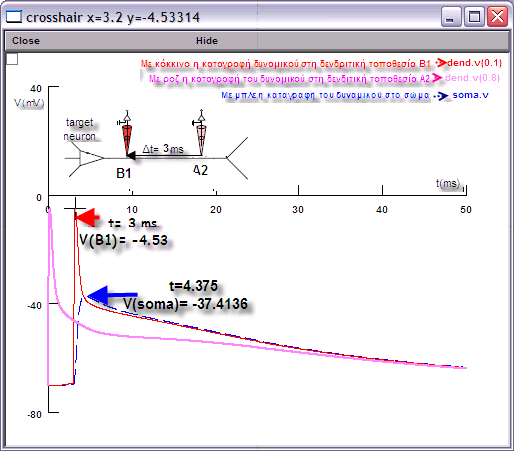This screenshot has width=516, height=453.
Task: Click the -40 tick label on voltage axis
Action: pos(34,305)
